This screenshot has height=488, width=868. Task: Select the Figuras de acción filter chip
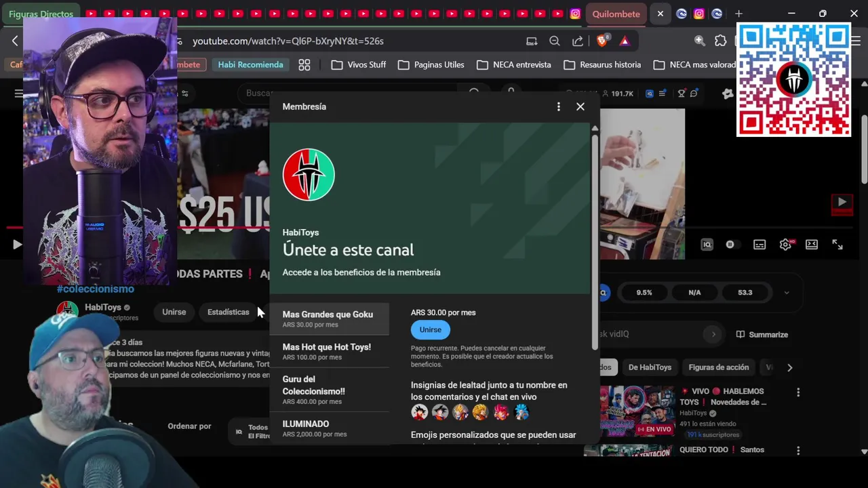(x=719, y=367)
